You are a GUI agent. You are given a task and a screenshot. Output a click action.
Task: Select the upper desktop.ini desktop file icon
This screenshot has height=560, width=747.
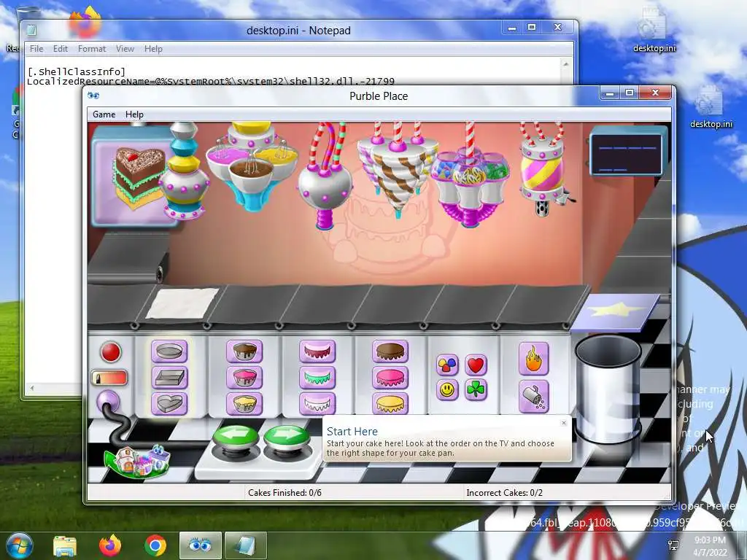coord(654,29)
